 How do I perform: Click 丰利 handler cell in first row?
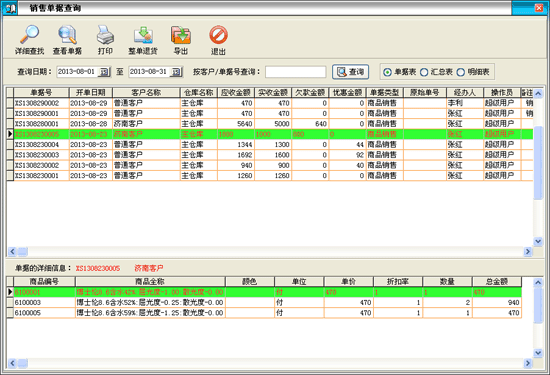pyautogui.click(x=465, y=103)
